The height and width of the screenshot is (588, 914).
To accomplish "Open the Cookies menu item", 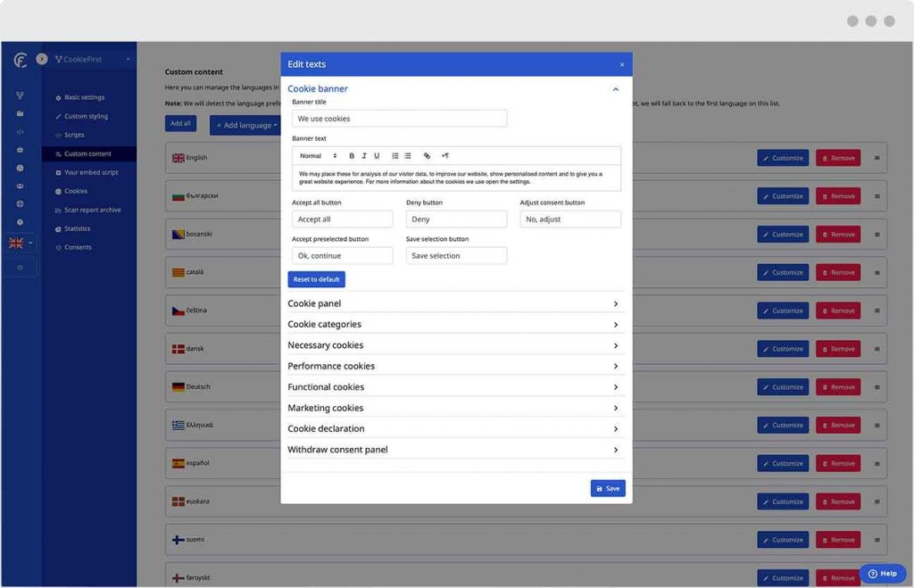I will tap(79, 191).
